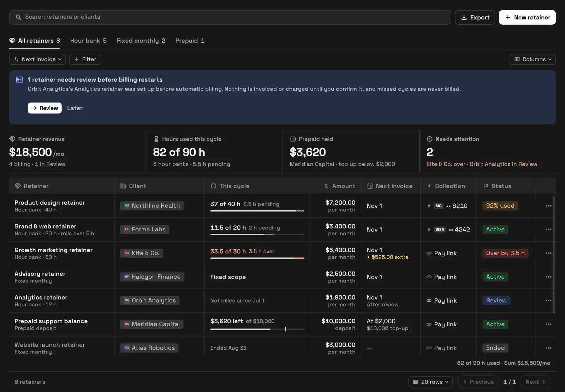Add a Filter
This screenshot has height=392, width=565.
click(85, 59)
